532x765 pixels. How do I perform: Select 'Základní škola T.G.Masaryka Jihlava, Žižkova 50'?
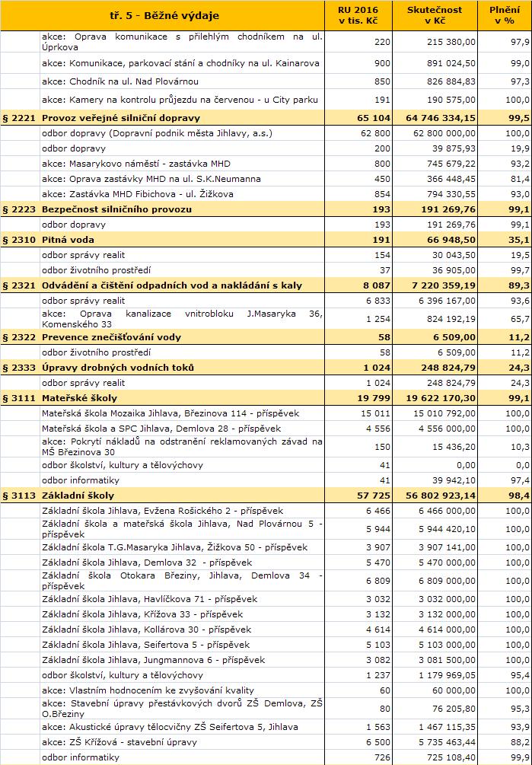pyautogui.click(x=174, y=547)
